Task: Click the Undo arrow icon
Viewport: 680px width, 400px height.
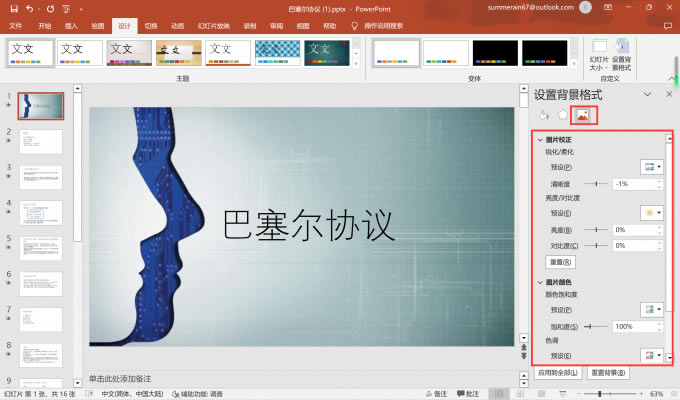Action: [29, 8]
